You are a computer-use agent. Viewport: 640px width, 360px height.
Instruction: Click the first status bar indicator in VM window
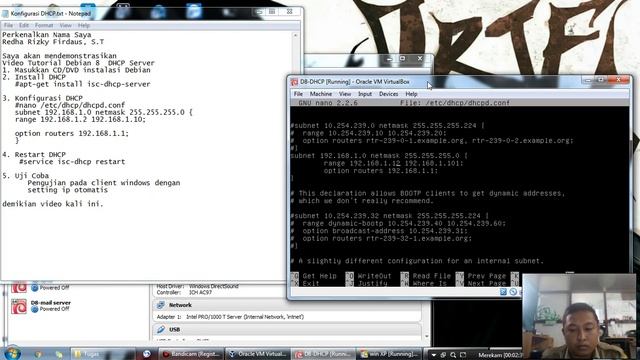pyautogui.click(x=503, y=291)
